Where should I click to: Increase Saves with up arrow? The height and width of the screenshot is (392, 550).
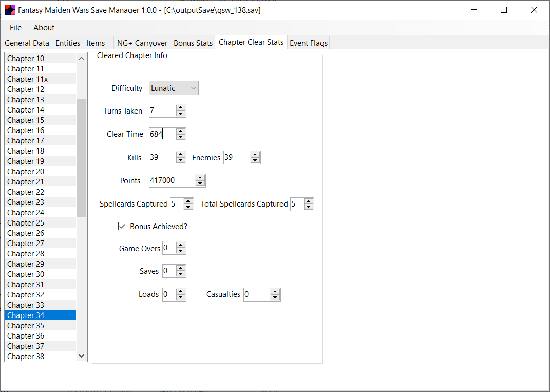point(181,268)
